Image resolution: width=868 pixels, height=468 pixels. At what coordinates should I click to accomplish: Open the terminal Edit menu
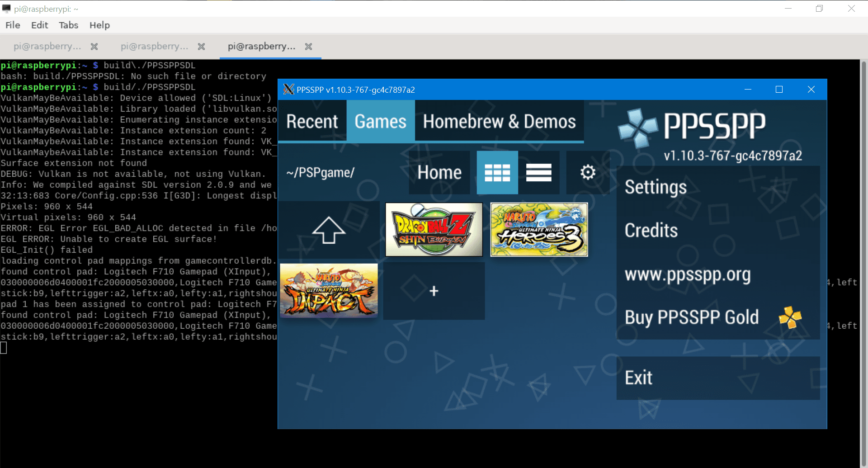[39, 25]
